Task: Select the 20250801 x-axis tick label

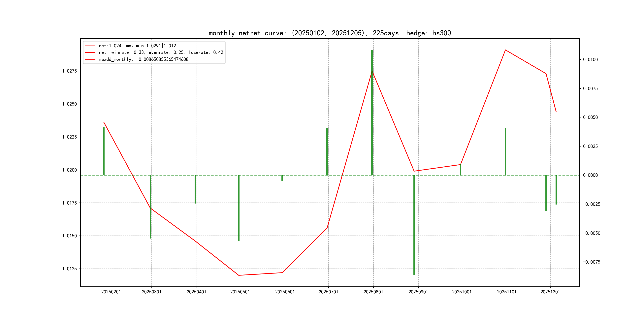Action: 373,292
